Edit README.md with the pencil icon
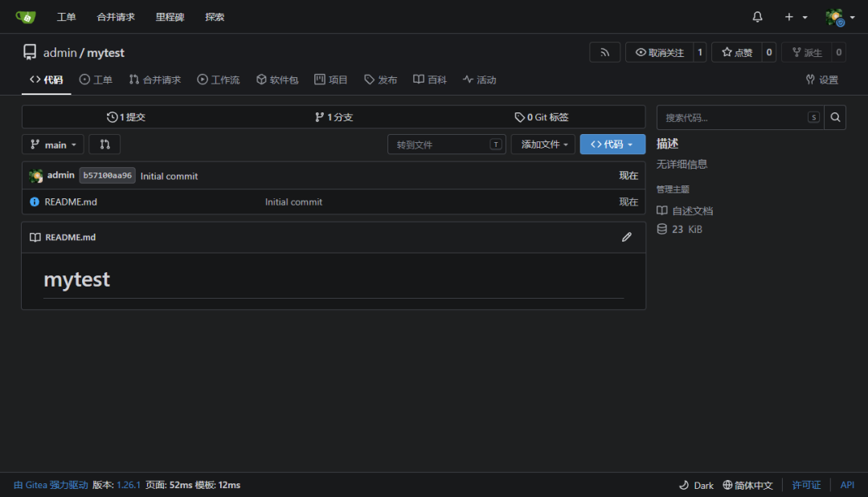This screenshot has width=868, height=497. [627, 237]
